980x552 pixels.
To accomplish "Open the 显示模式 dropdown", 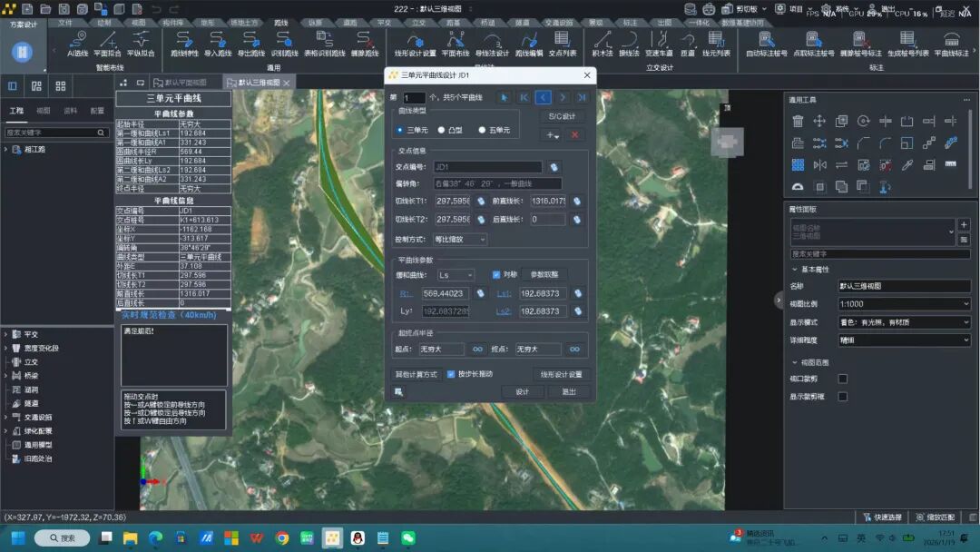I will 904,322.
